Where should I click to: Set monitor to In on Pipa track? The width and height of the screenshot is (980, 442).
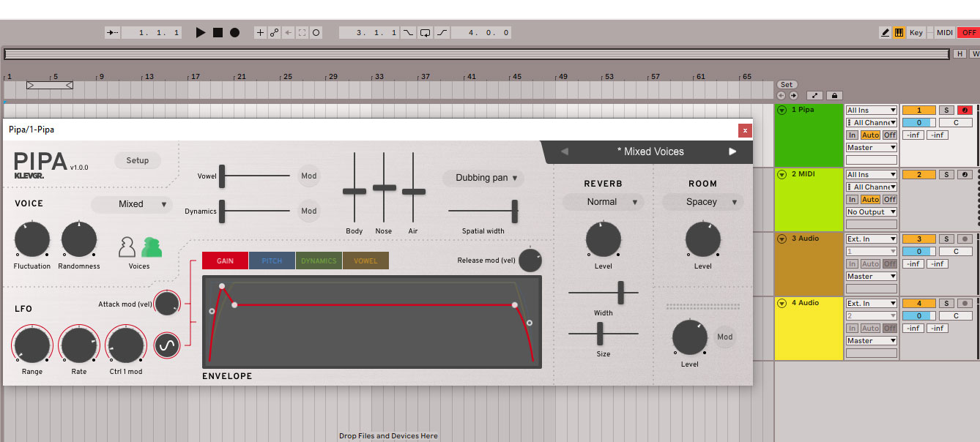853,135
